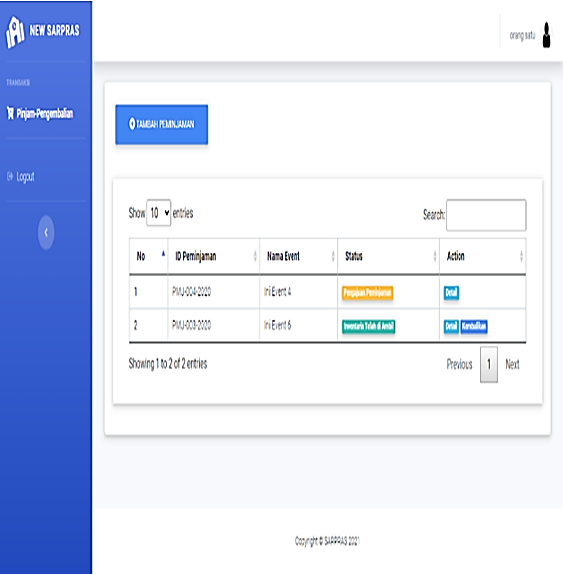This screenshot has height=574, width=563.
Task: Open Detail for PMJ-003-2020
Action: click(451, 326)
